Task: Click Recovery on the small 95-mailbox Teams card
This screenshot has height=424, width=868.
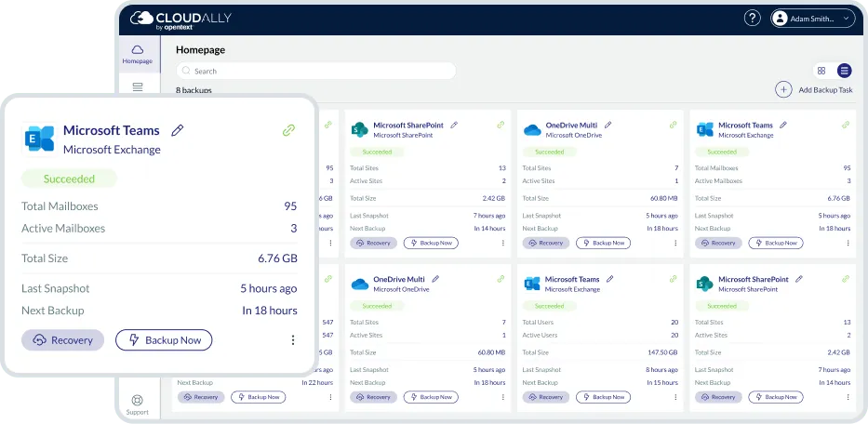Action: click(718, 243)
